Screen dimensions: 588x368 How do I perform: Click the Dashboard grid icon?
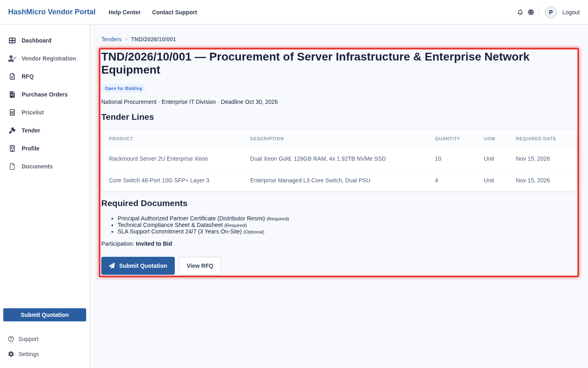tap(12, 40)
